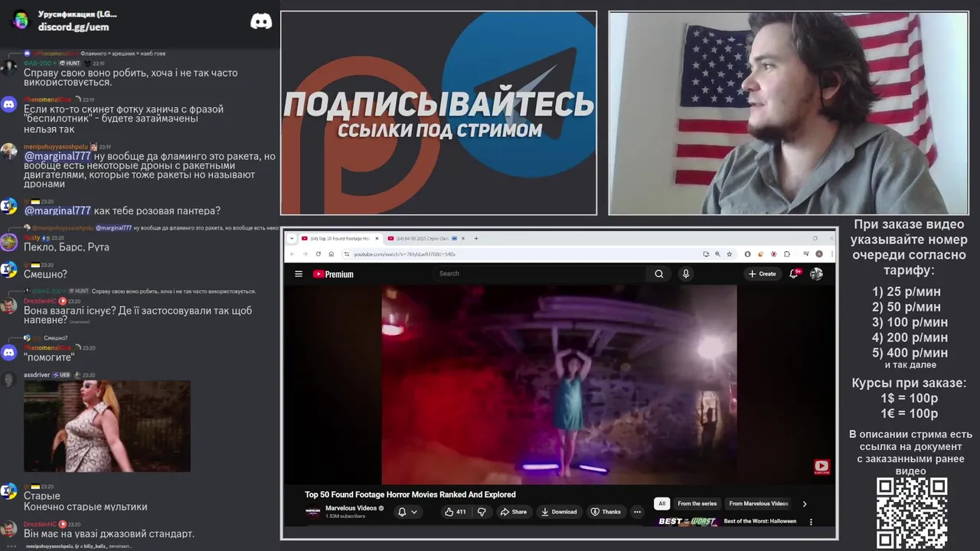
Task: Show more filter chips with right arrow
Action: (x=804, y=504)
